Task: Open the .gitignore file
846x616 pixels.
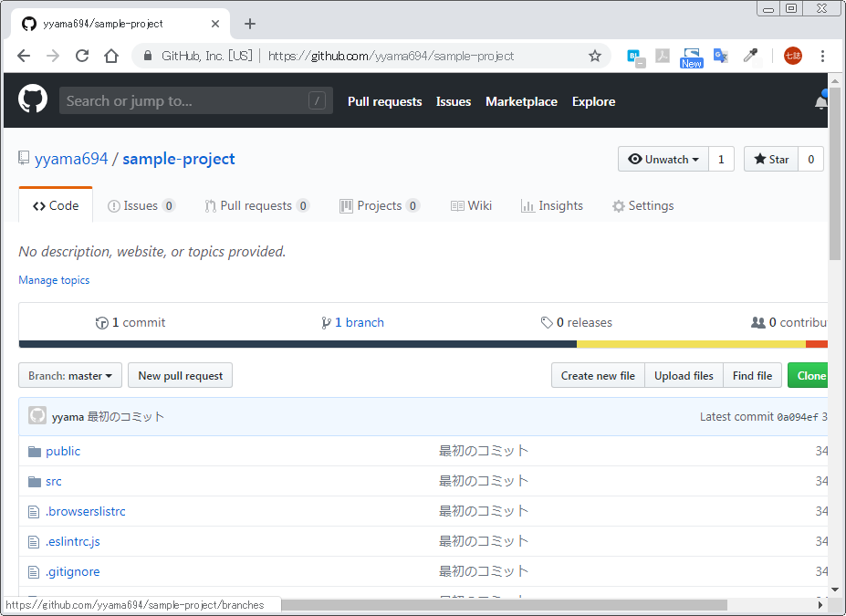Action: click(73, 572)
